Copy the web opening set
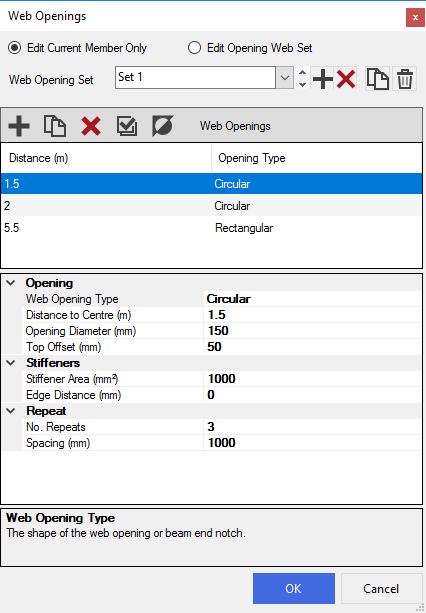Screen dimensions: 426x613 377,79
